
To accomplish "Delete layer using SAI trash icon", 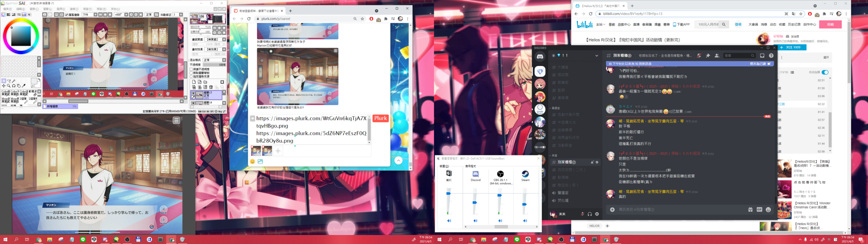I will pos(211,87).
